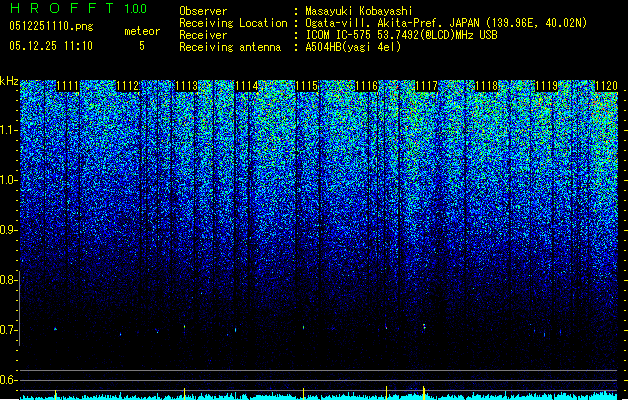Viewport: 629px width, 400px height.
Task: Click the yellow power spike below 1113
Action: 185,393
